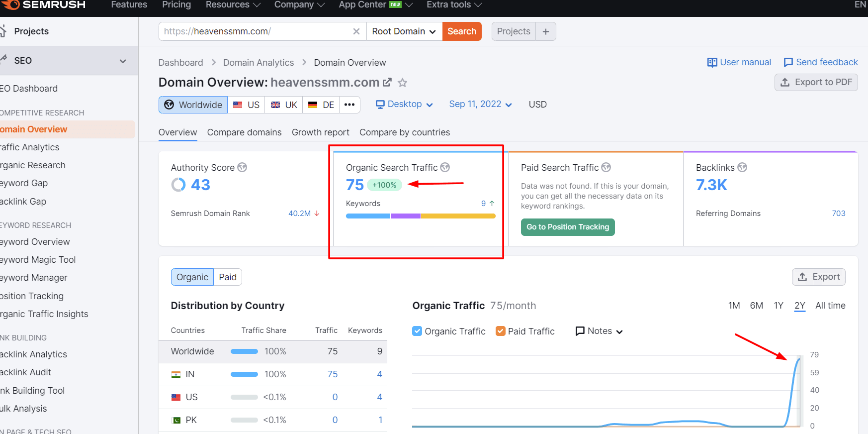Click the IN traffic share bar
868x434 pixels.
[x=244, y=374]
